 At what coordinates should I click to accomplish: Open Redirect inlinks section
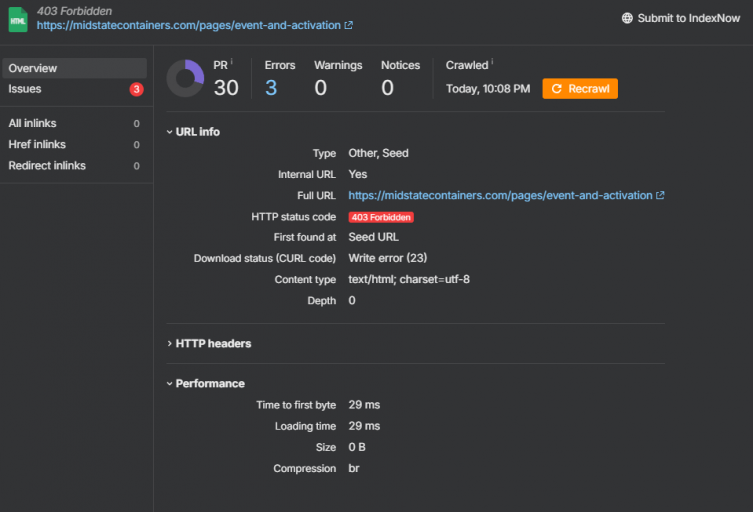(74, 166)
